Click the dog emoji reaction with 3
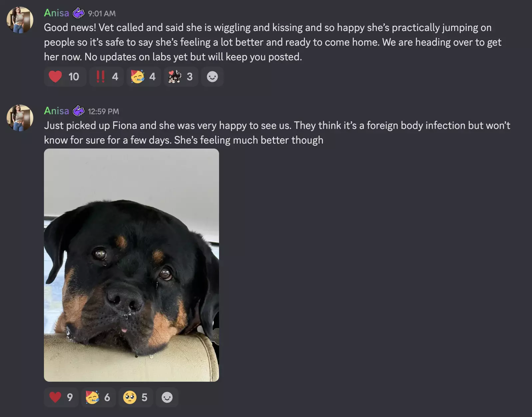The image size is (532, 417). [x=181, y=77]
